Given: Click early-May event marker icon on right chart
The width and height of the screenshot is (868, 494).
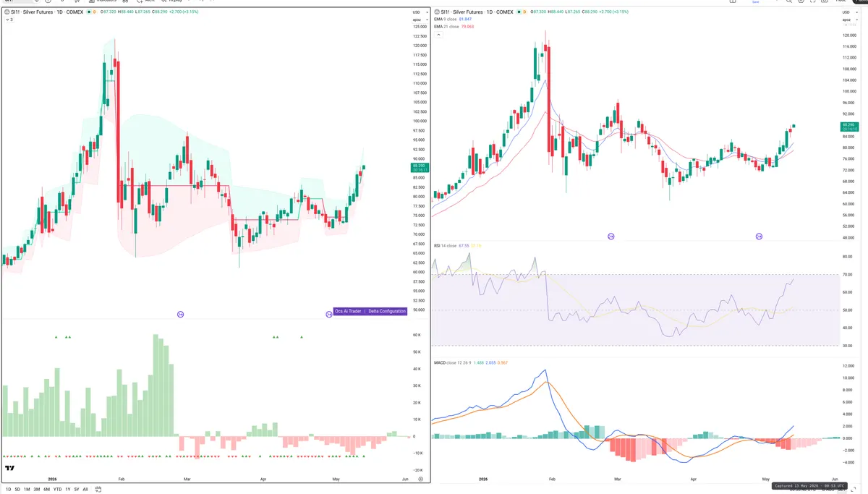Looking at the screenshot, I should click(759, 237).
